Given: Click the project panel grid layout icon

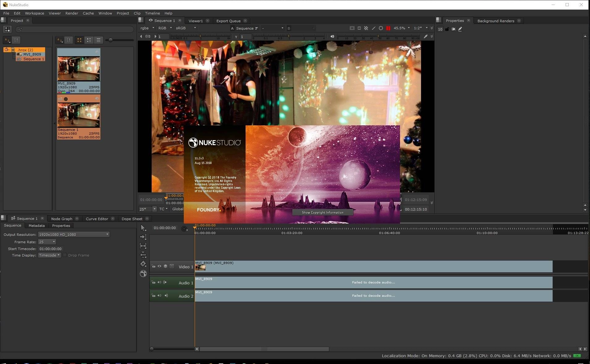Looking at the screenshot, I should 7,29.
